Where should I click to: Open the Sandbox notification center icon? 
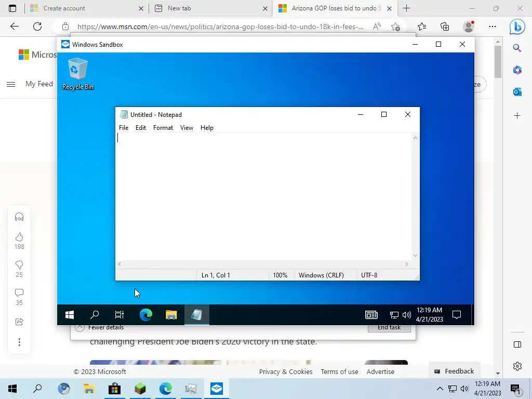click(457, 315)
